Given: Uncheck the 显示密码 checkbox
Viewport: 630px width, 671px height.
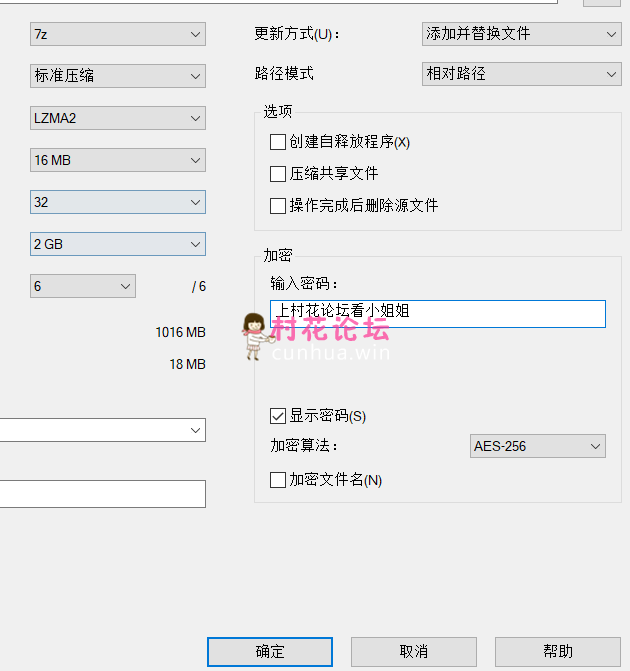Looking at the screenshot, I should pyautogui.click(x=278, y=416).
